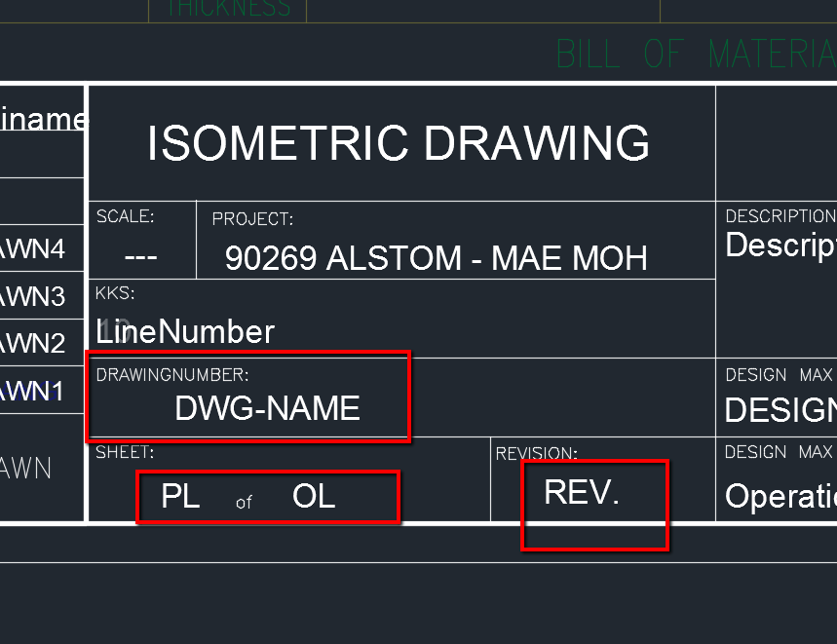Select the DESCRIPTION label at right
This screenshot has width=837, height=644.
click(780, 216)
